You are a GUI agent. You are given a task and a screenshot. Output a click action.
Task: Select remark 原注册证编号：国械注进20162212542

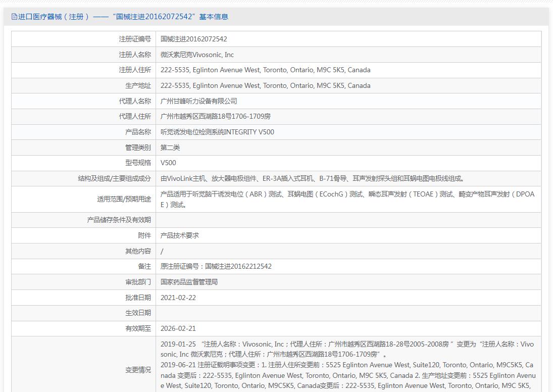(216, 266)
